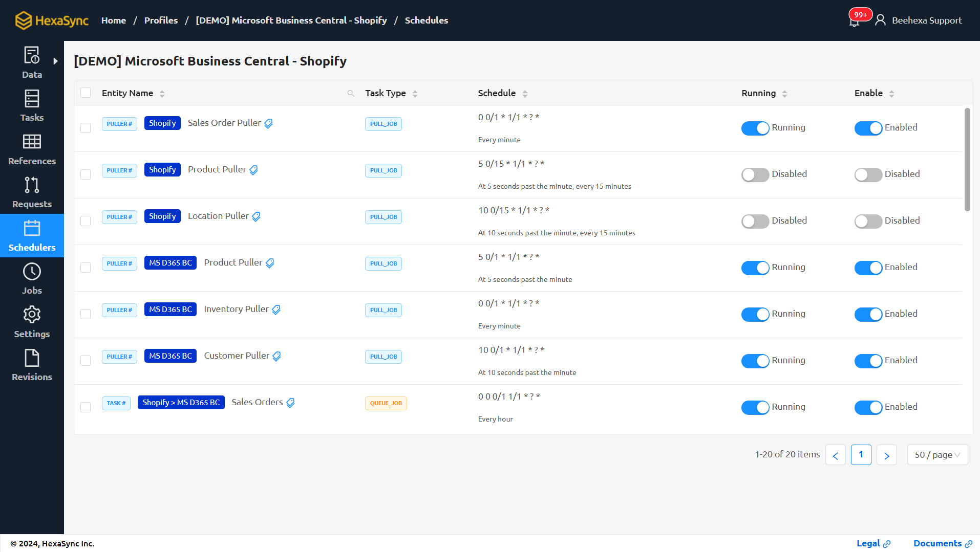Click MS D365 BC badge on Customer Puller
The image size is (980, 552).
coord(170,356)
